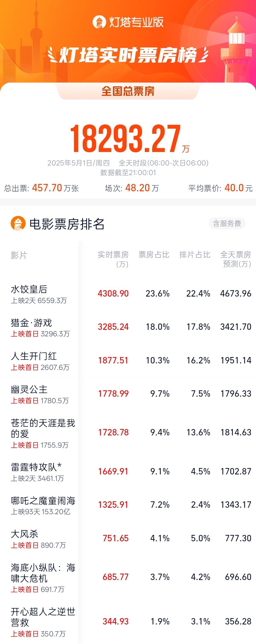Select the 雷霆特攻队* row
This screenshot has width=256, height=644.
point(128,472)
